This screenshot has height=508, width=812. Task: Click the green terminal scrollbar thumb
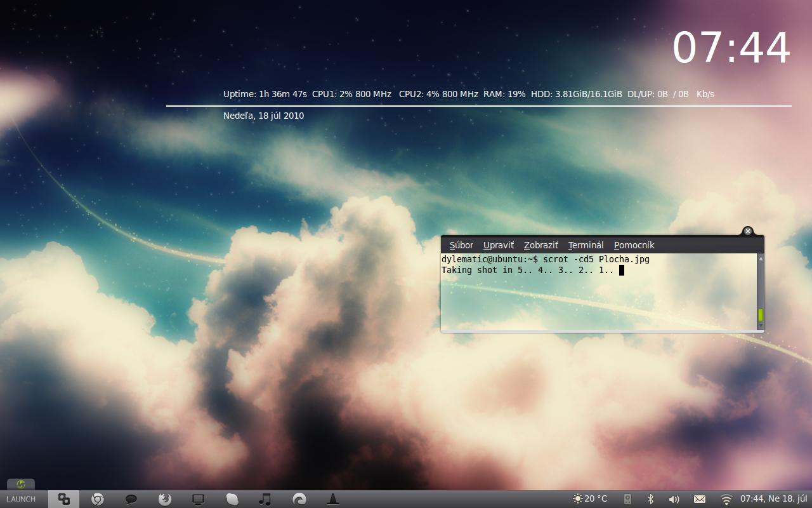point(761,315)
